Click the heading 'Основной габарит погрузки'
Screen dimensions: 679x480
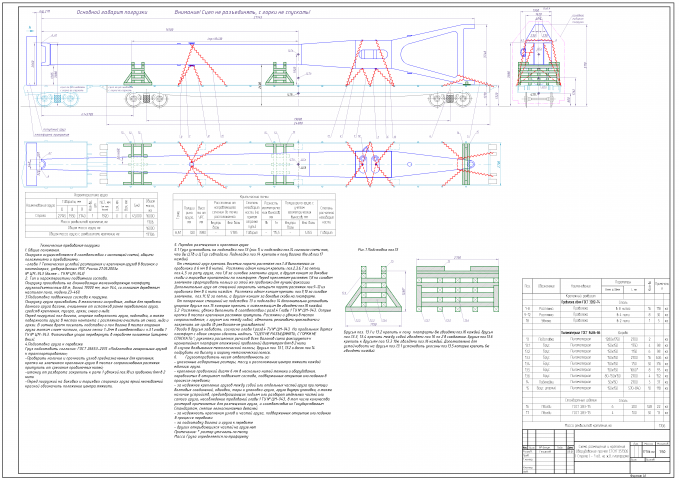pos(112,13)
